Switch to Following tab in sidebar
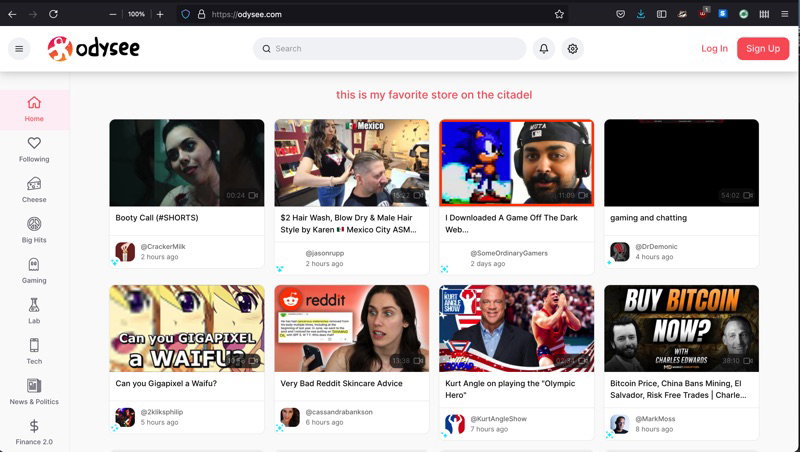The width and height of the screenshot is (800, 452). click(x=34, y=150)
